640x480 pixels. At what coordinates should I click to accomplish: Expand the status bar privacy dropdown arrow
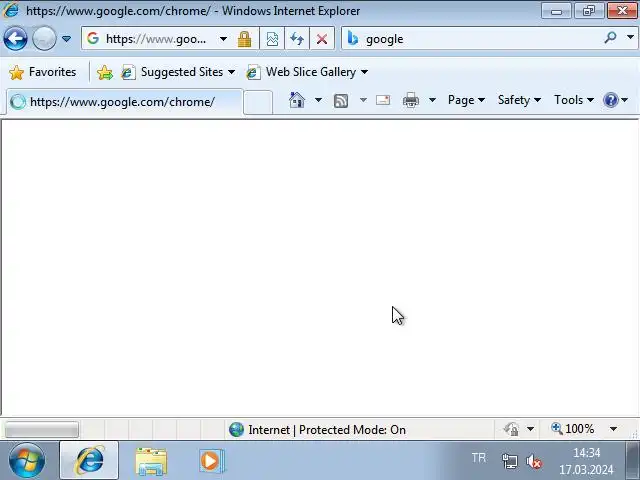pos(530,429)
